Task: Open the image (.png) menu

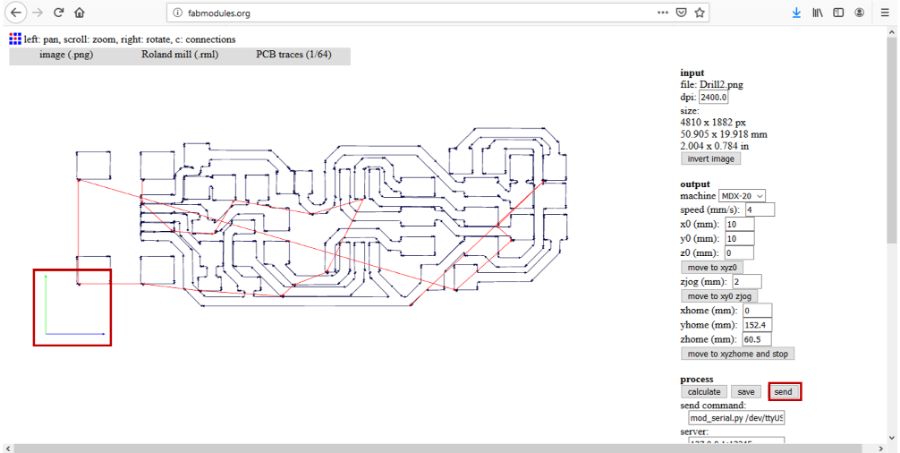Action: tap(66, 55)
